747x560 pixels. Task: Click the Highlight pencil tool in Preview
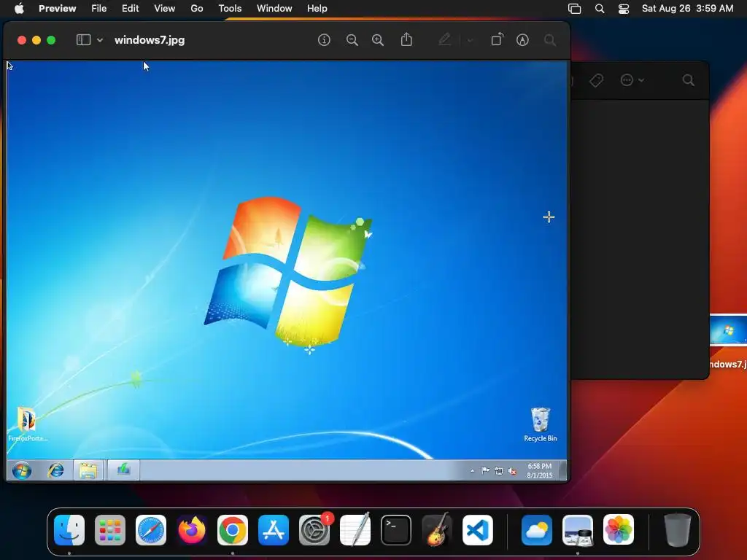point(444,39)
